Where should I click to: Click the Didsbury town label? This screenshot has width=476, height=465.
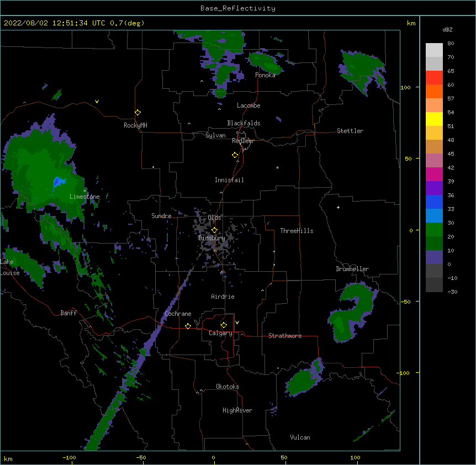[x=211, y=238]
